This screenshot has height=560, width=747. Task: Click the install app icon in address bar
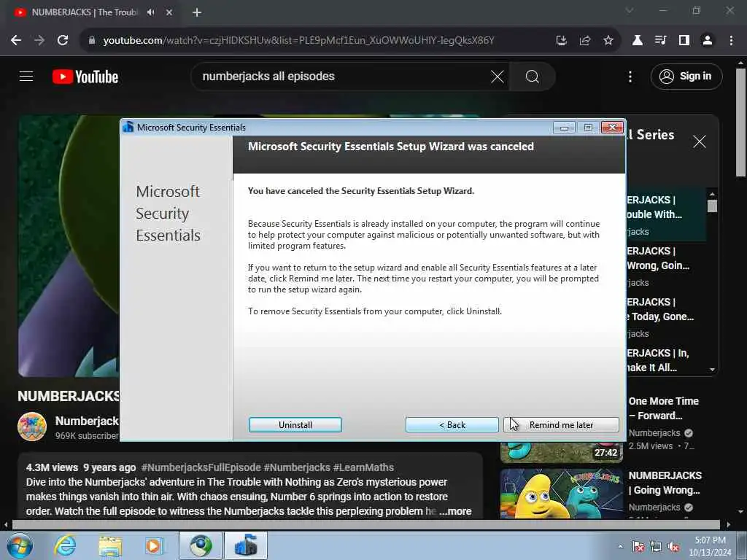point(561,41)
